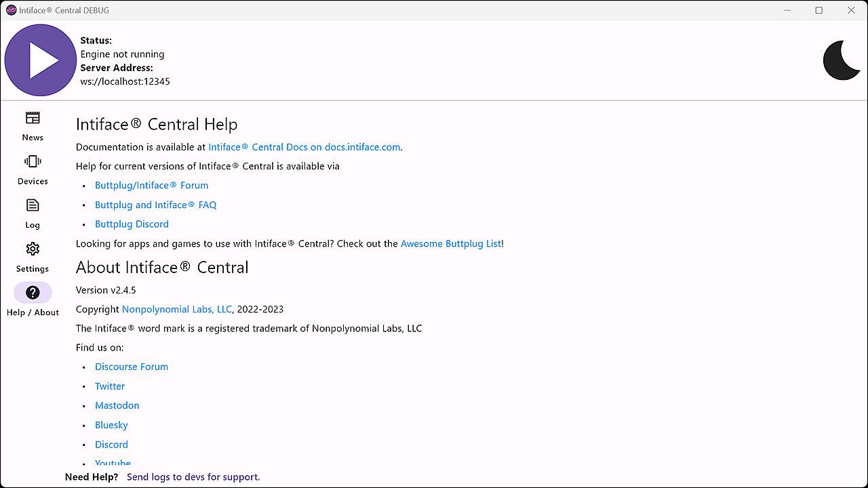Open the Mastodon link
The width and height of the screenshot is (868, 488).
[x=117, y=405]
